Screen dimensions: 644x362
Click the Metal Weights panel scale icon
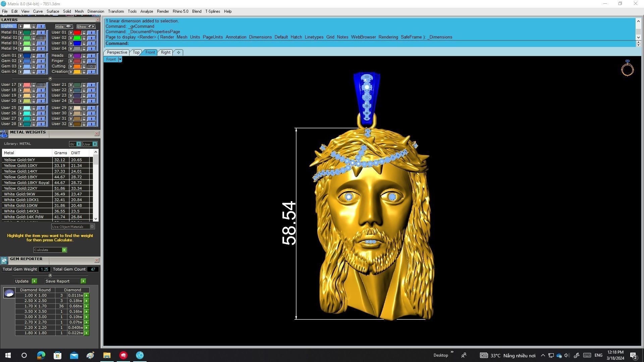click(x=4, y=134)
